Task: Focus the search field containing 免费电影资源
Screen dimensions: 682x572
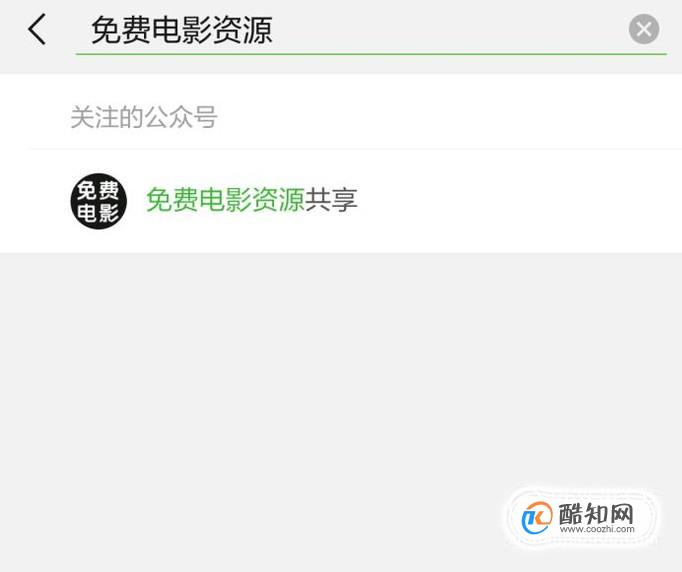Action: pyautogui.click(x=371, y=29)
